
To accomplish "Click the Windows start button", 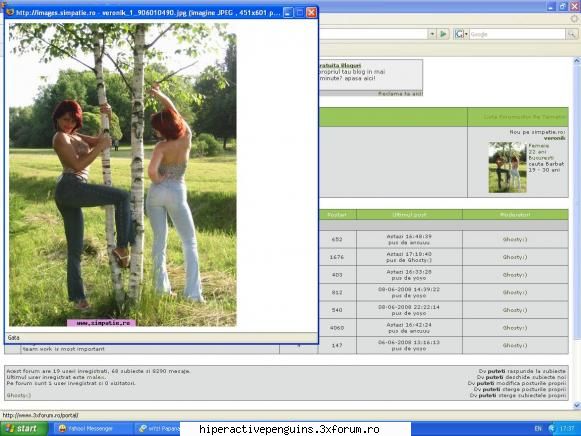I will [x=24, y=429].
